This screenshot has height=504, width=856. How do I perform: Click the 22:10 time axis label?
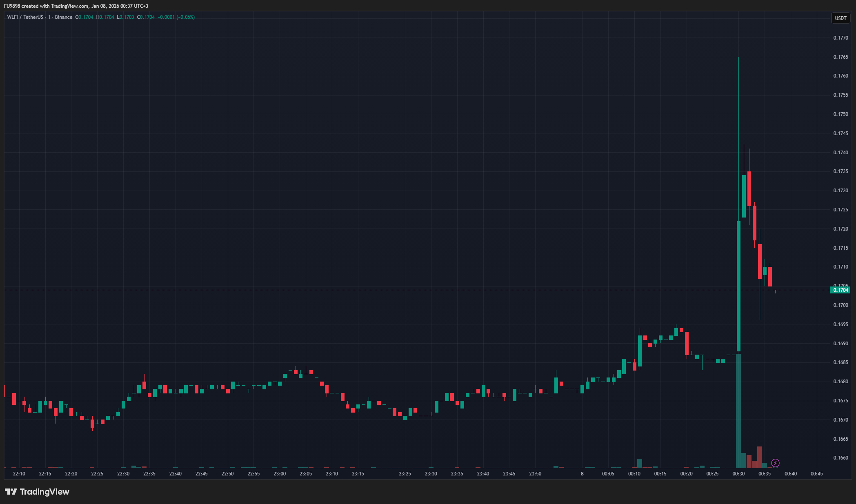19,474
